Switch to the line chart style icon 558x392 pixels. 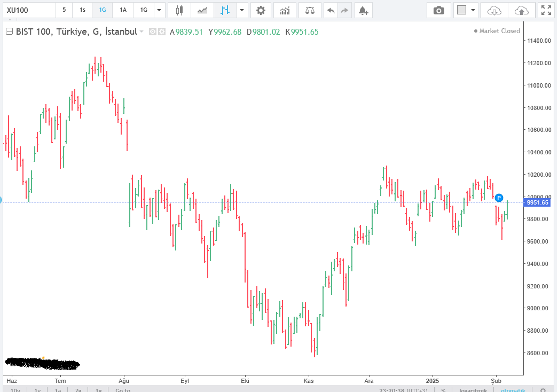[x=202, y=10]
